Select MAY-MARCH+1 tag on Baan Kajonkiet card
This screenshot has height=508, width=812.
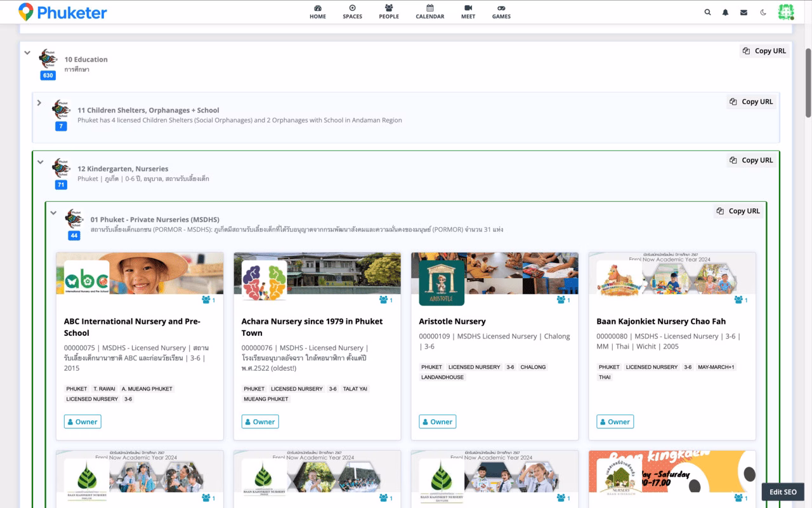(716, 367)
